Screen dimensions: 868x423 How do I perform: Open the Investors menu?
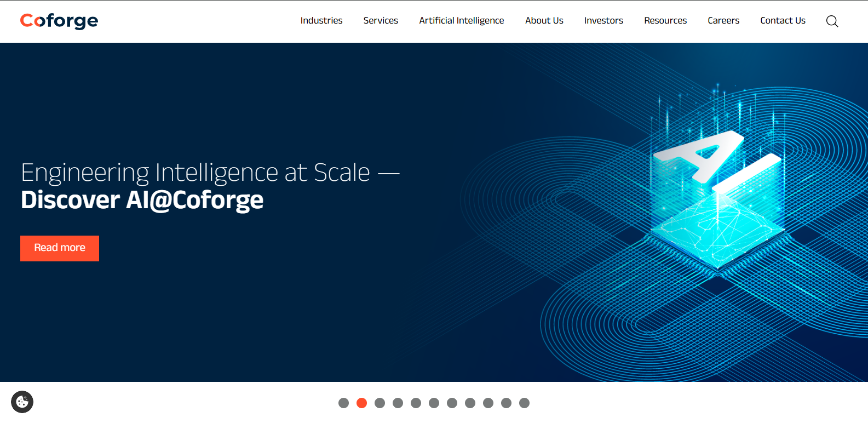pyautogui.click(x=603, y=20)
